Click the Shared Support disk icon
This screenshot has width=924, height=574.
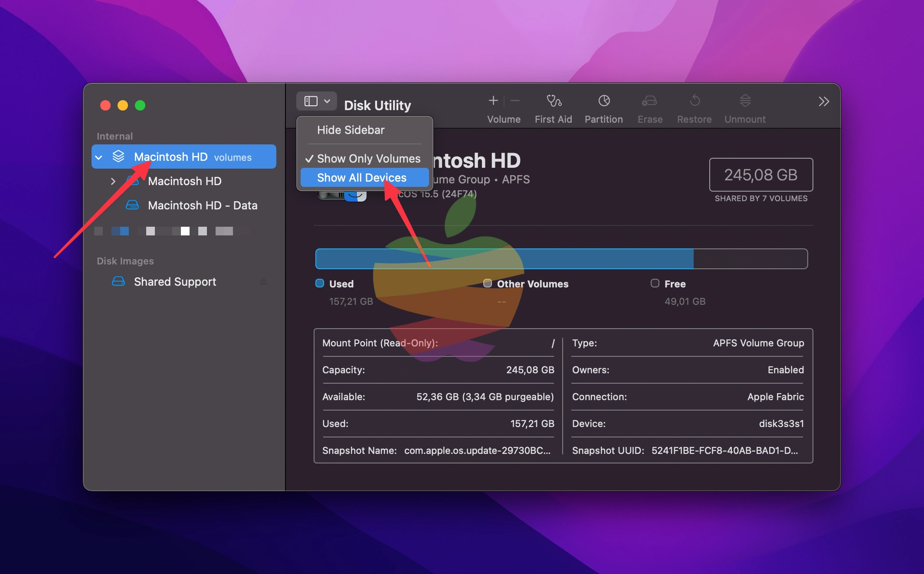(x=118, y=281)
